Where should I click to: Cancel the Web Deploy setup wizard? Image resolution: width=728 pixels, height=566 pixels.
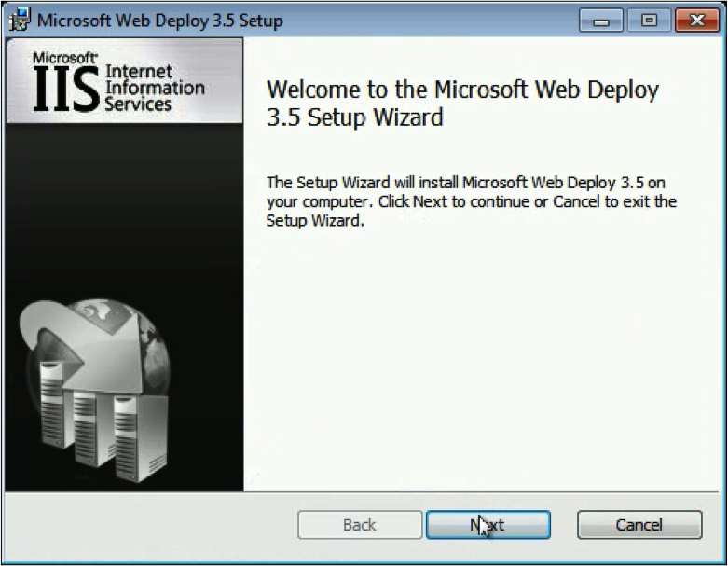[639, 525]
